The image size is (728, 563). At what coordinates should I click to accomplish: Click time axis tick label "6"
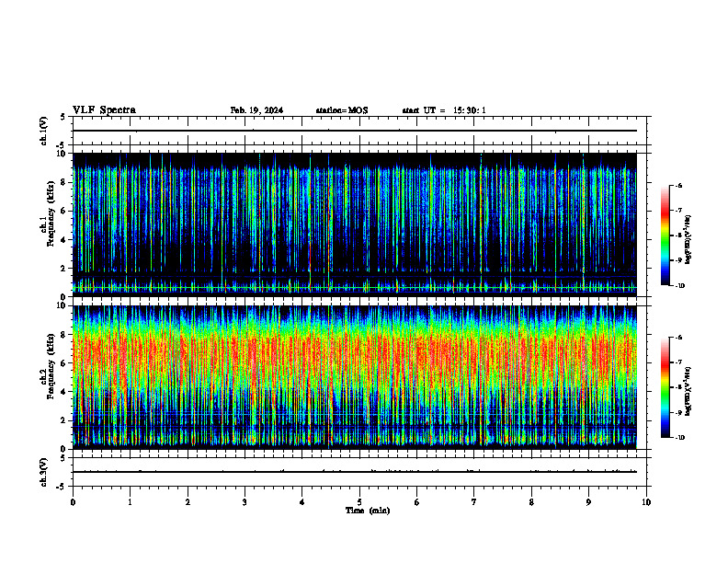[x=417, y=502]
